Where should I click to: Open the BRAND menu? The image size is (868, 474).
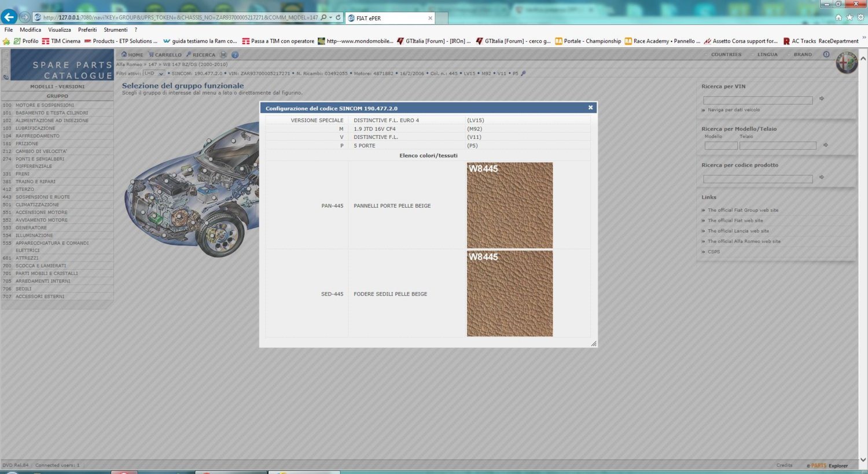click(803, 54)
